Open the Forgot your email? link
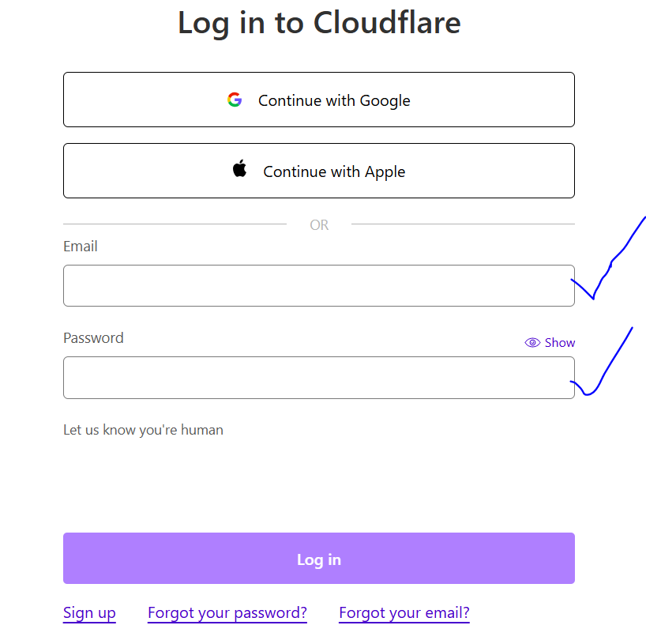646x644 pixels. point(404,612)
